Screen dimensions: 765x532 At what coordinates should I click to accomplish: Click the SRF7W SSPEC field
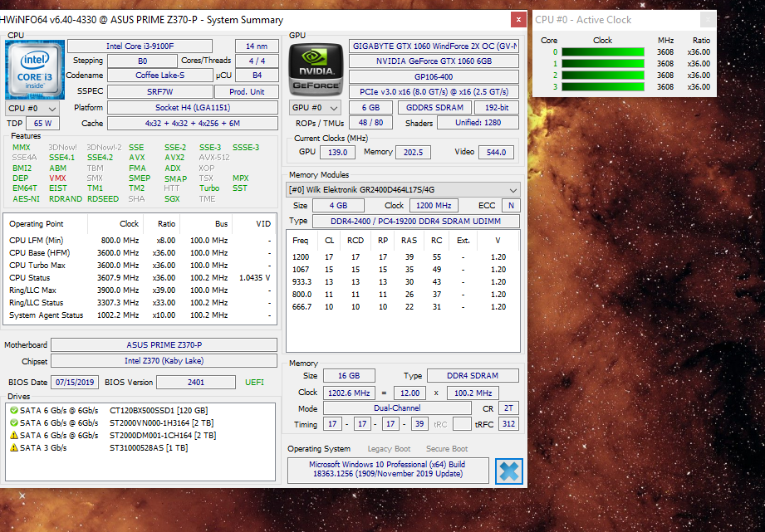coord(160,91)
